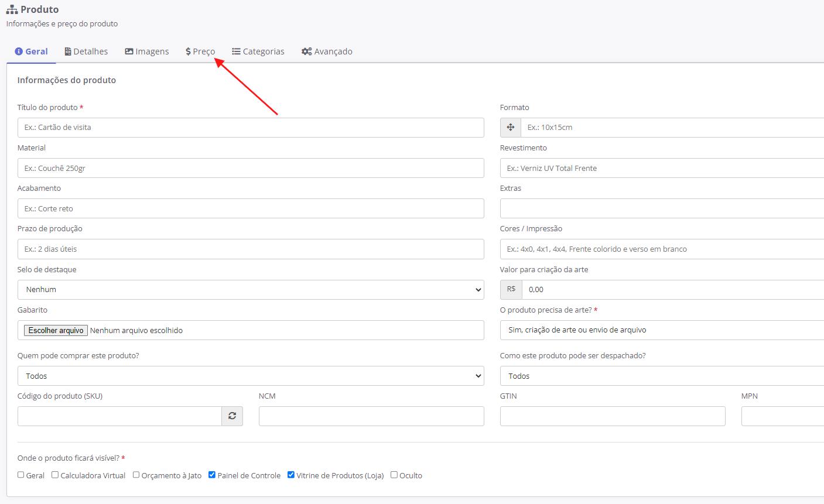Open the 'Quem pode comprar' dropdown
Image resolution: width=824 pixels, height=504 pixels.
251,376
